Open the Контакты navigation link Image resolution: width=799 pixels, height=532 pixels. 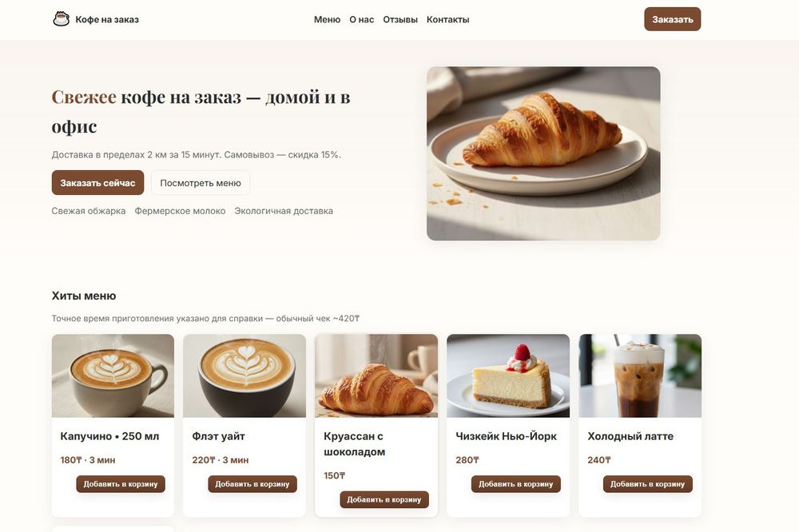(448, 19)
